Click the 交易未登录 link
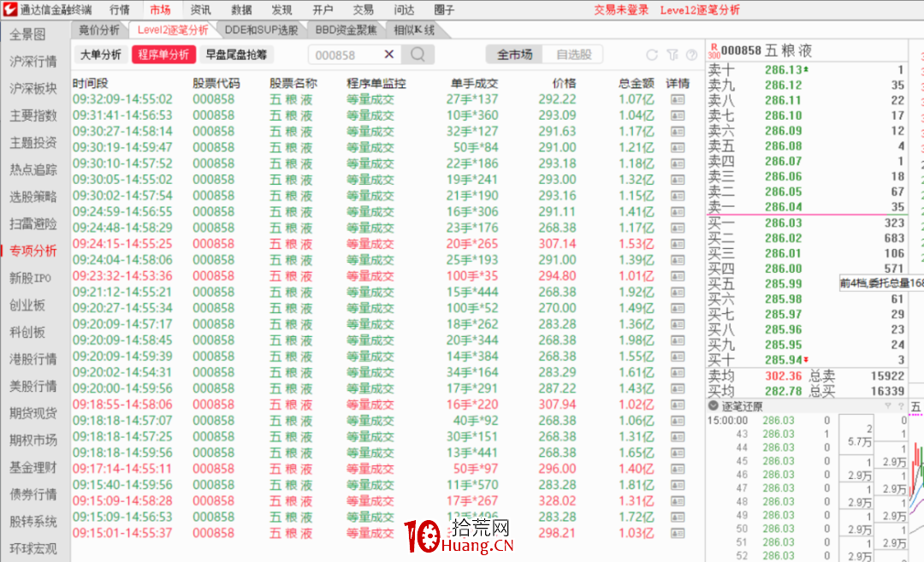Screen dimensions: 924x562 click(x=620, y=9)
